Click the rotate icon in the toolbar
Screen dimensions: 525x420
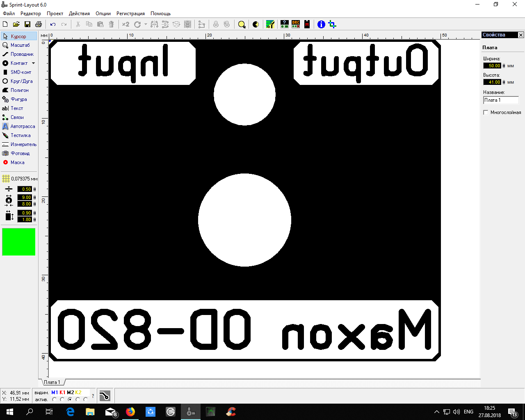(137, 25)
